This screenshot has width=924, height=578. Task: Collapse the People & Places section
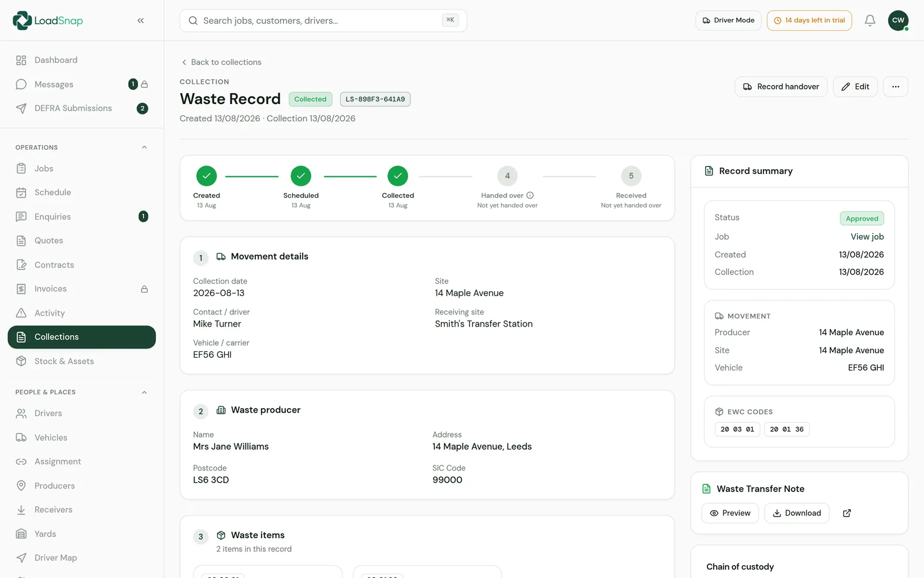pyautogui.click(x=144, y=392)
